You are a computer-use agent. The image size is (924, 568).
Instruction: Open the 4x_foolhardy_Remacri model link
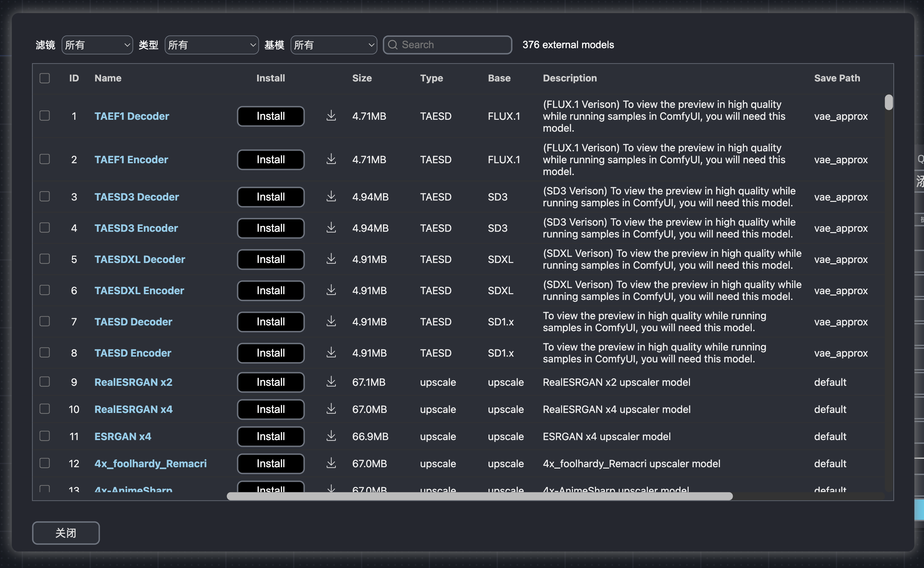tap(150, 463)
